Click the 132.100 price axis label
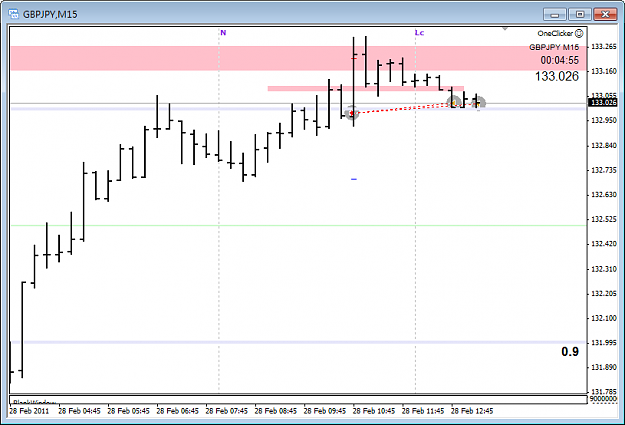Image resolution: width=625 pixels, height=425 pixels. click(603, 318)
